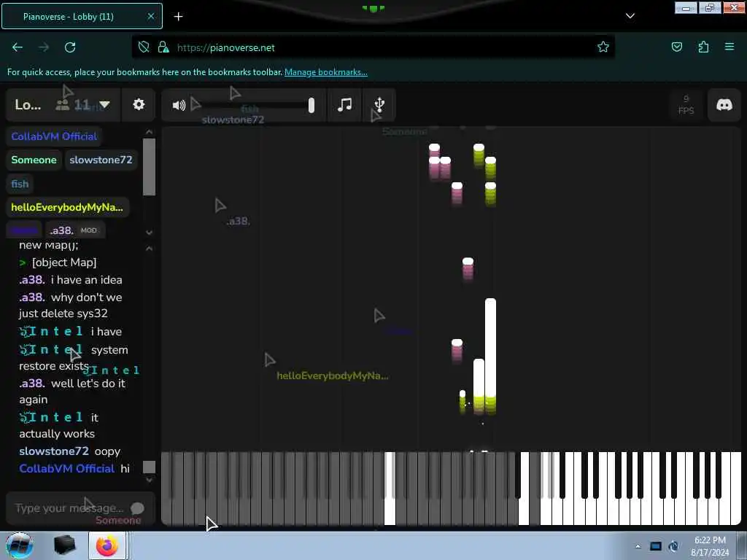The image size is (747, 560).
Task: Click CollabVM Official 'hi' message
Action: 74,469
